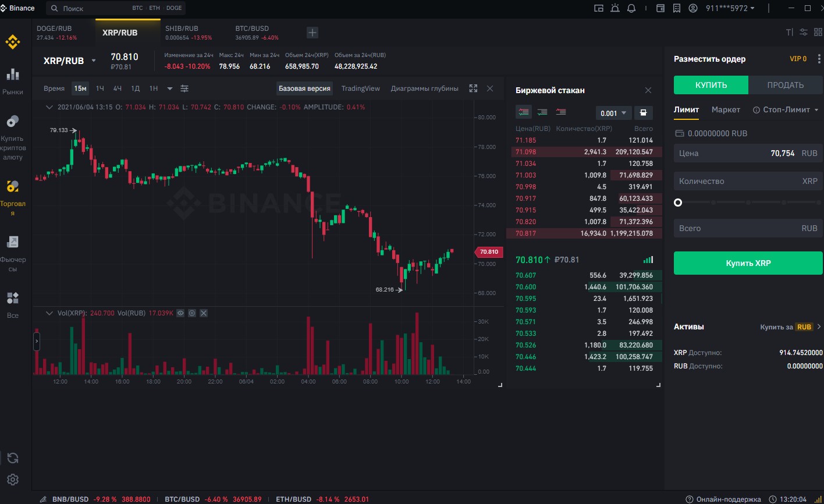Click the online support help icon
The image size is (824, 504).
(x=690, y=499)
